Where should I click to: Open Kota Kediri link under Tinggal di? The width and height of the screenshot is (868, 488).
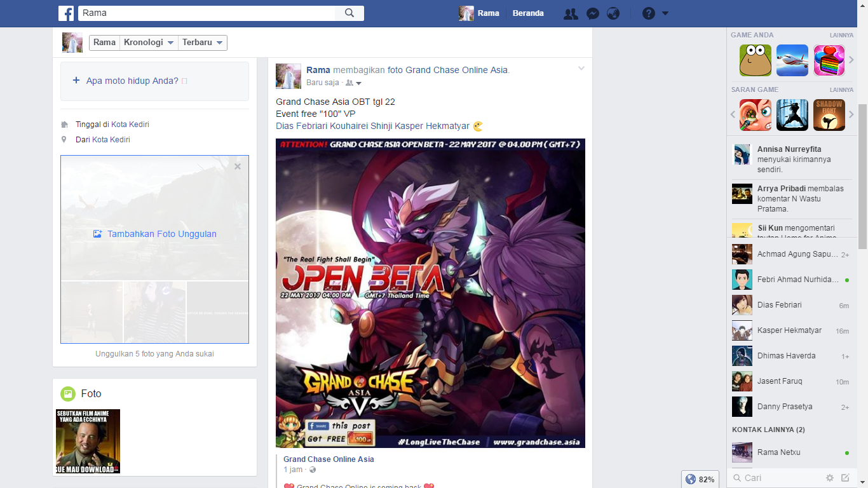pyautogui.click(x=130, y=125)
